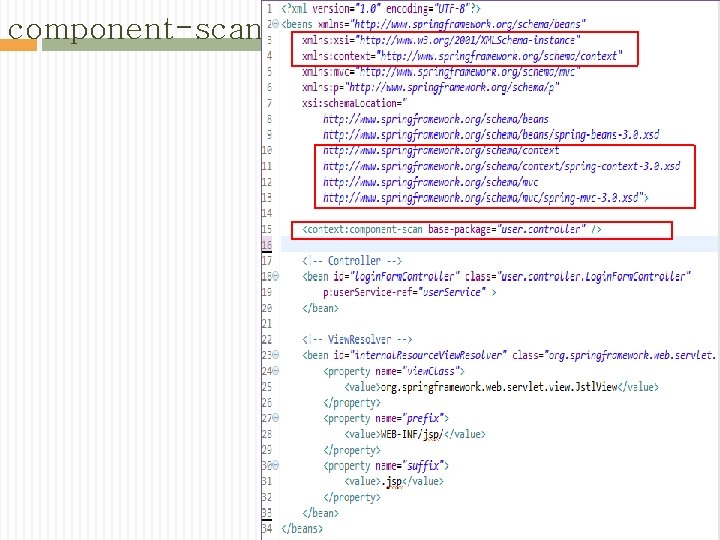Click the spring-context-3.0.xsd URL
Viewport: 720px width, 540px height.
[501, 166]
